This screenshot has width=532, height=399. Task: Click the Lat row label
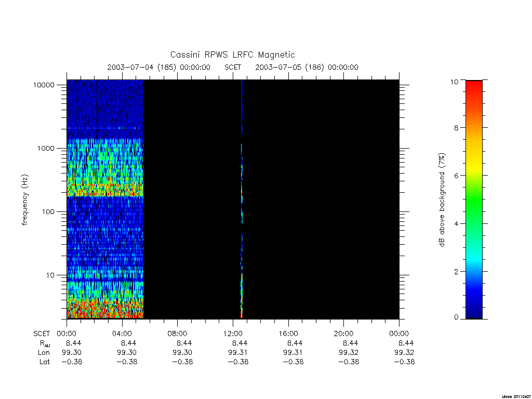pyautogui.click(x=45, y=362)
